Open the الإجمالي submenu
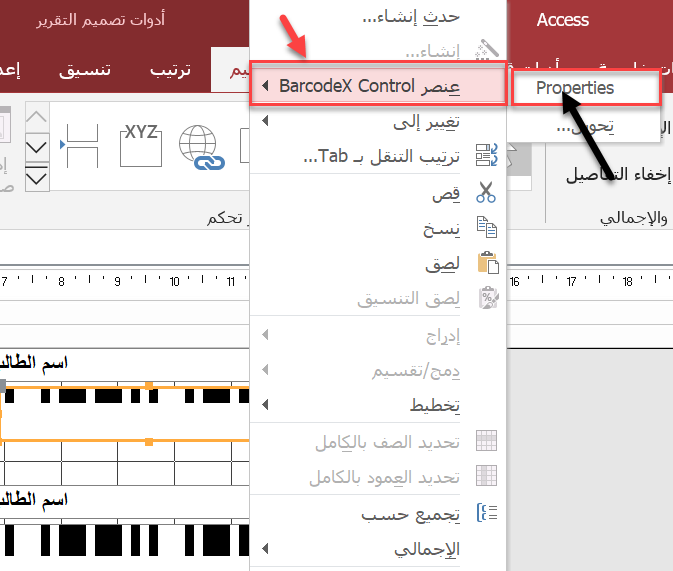The image size is (673, 571). pyautogui.click(x=378, y=549)
